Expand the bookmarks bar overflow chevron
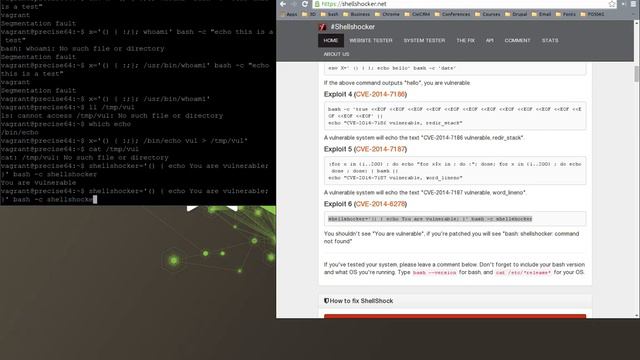The height and width of the screenshot is (360, 640). tap(633, 14)
